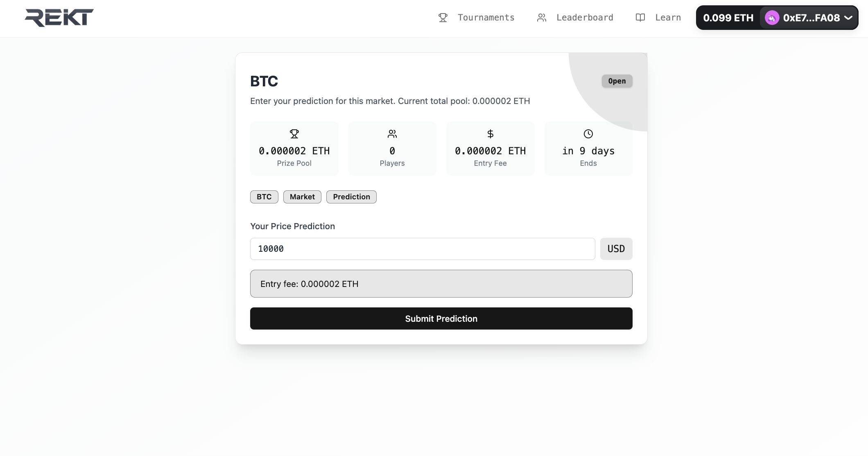
Task: Select the Market tag
Action: [302, 197]
